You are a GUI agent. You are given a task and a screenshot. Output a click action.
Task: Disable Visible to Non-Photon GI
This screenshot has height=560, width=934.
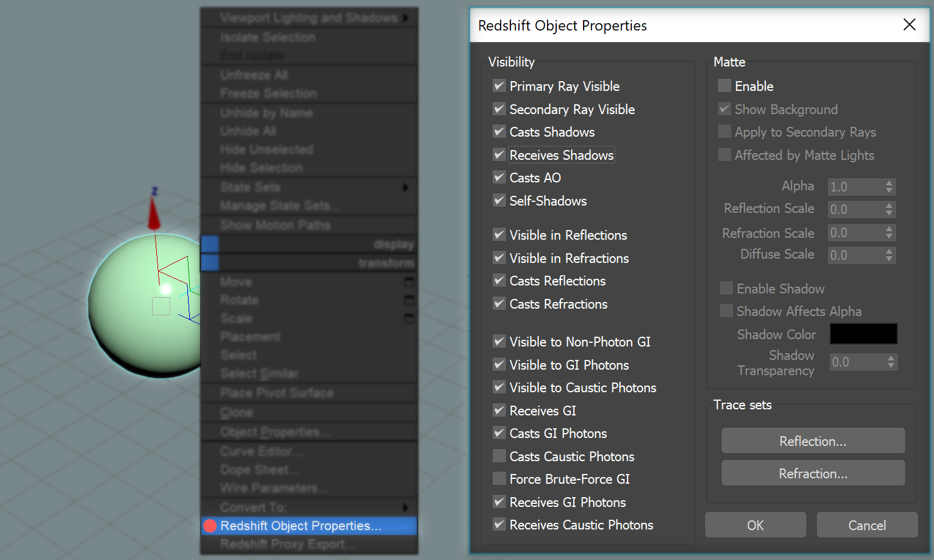point(499,342)
